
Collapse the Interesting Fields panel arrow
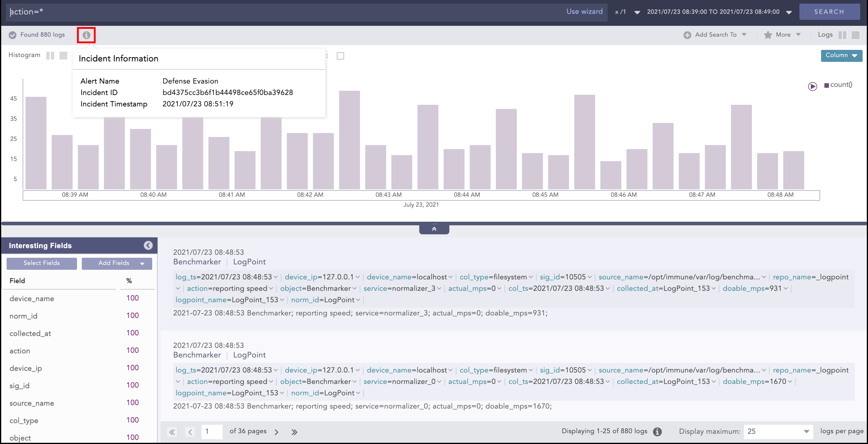148,245
